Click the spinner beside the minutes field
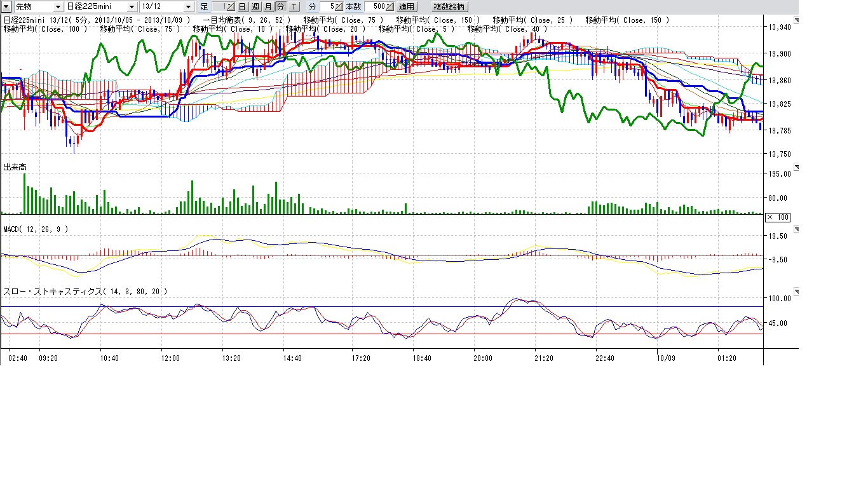This screenshot has height=488, width=868. (339, 6)
